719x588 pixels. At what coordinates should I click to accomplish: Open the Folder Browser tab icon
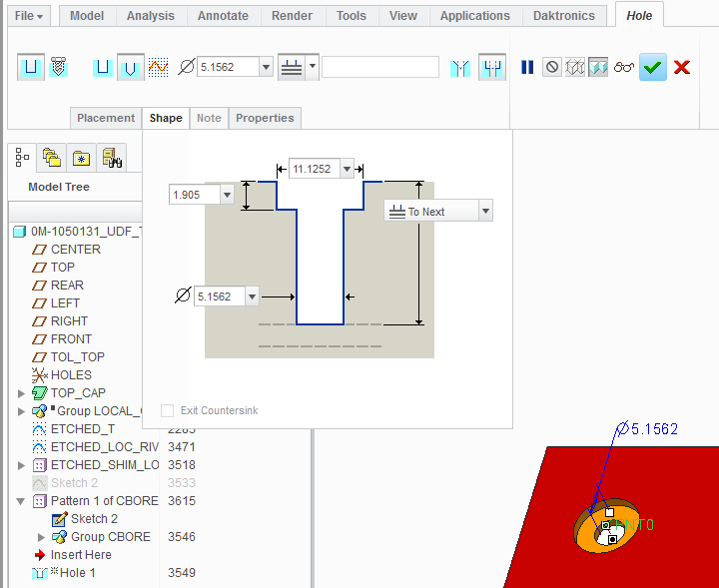click(x=81, y=157)
